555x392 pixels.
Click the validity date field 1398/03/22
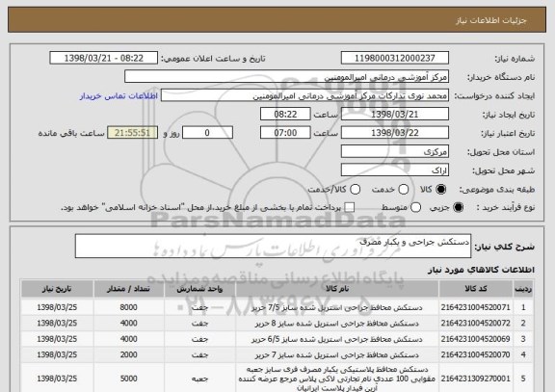pos(395,133)
